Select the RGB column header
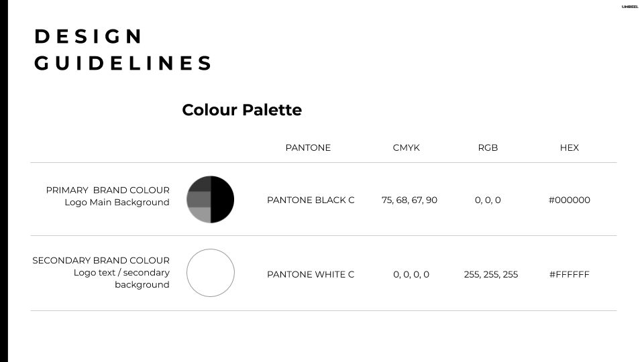The height and width of the screenshot is (362, 644). (488, 147)
